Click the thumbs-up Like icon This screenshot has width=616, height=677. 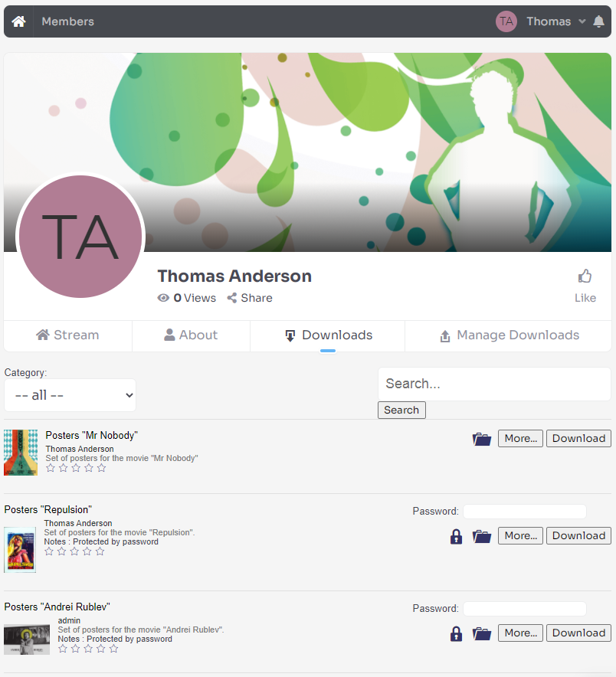point(585,276)
